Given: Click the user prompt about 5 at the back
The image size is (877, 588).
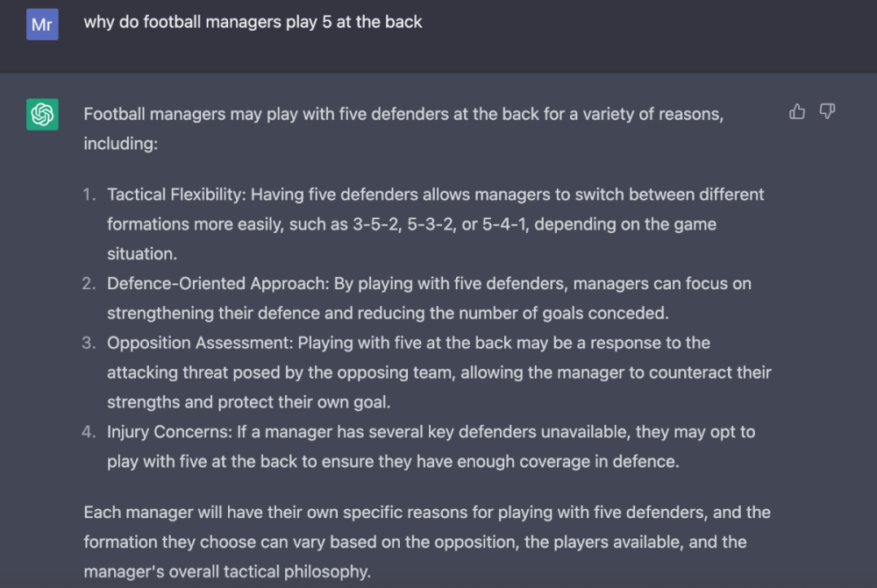Looking at the screenshot, I should click(x=253, y=22).
